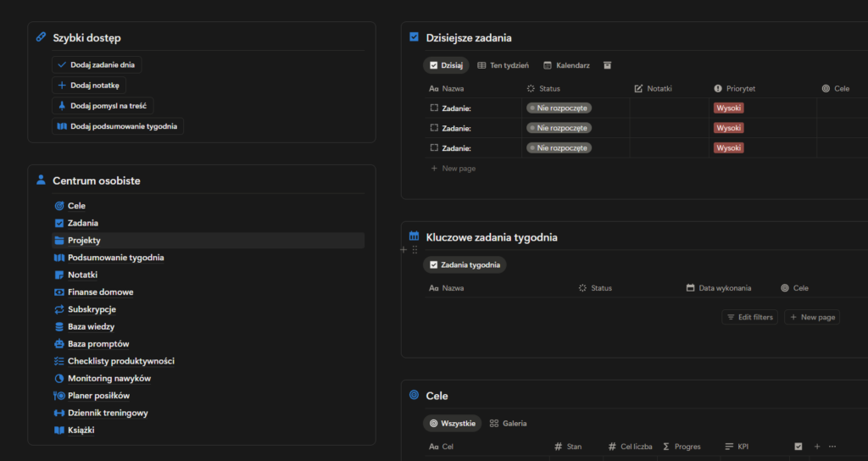Open the KPI column header in Cele table

[x=737, y=447]
